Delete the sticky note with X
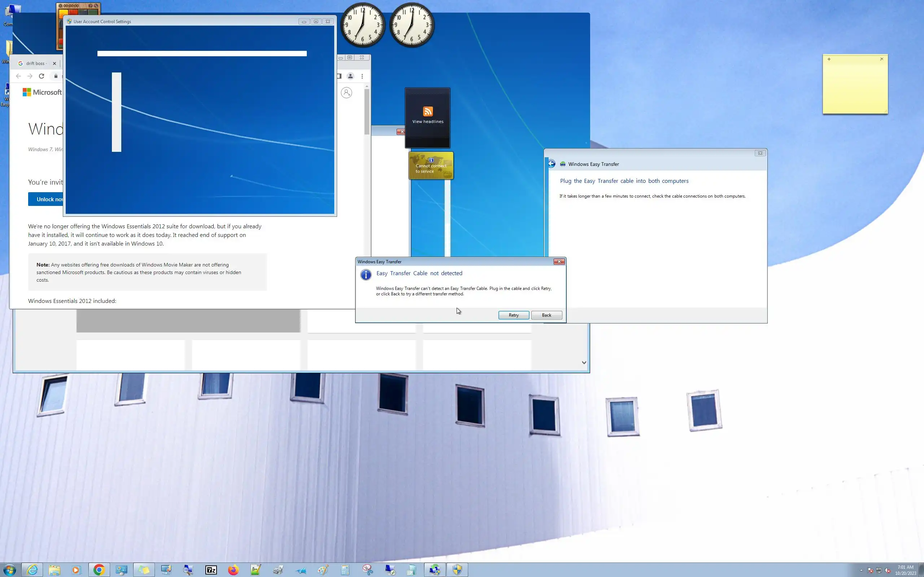Screen dimensions: 924x577 pos(882,59)
